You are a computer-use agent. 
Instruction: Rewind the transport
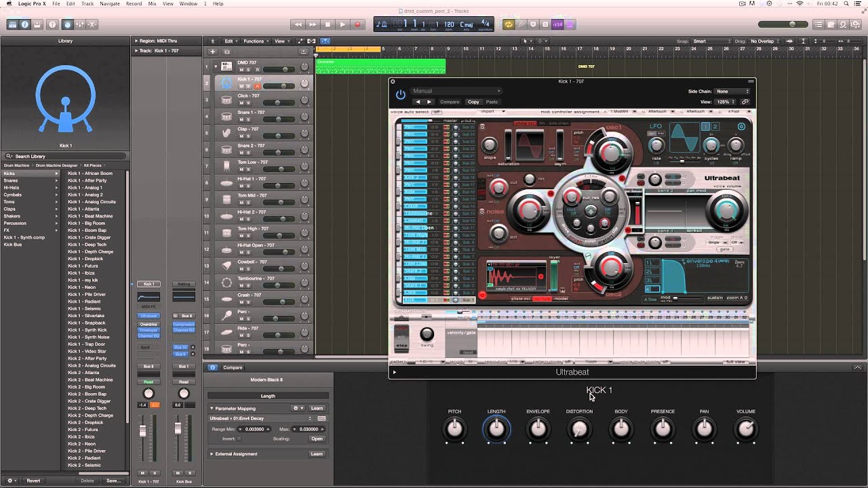pyautogui.click(x=298, y=24)
